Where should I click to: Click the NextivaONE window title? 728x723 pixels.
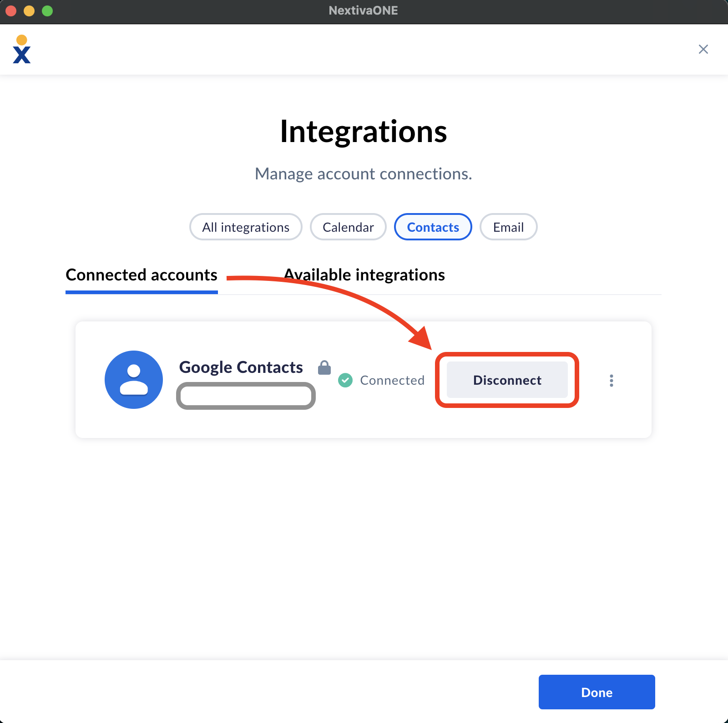[x=363, y=10]
